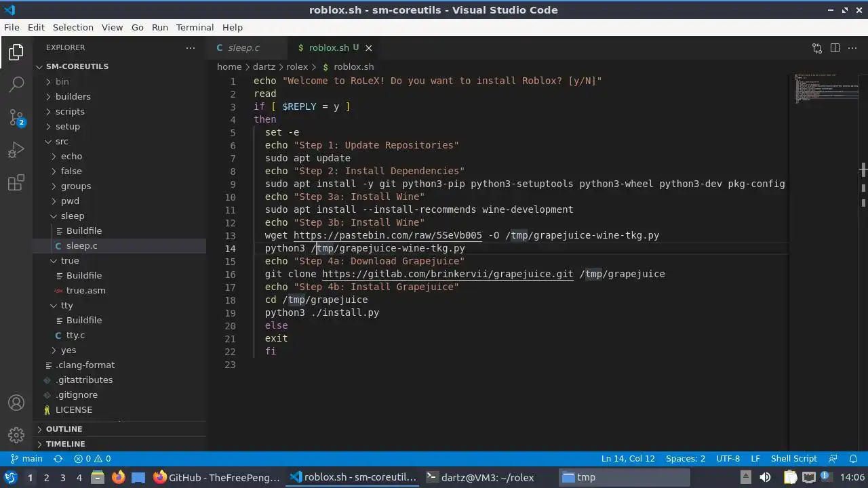
Task: Click the Synchronize Changes status icon
Action: [58, 459]
